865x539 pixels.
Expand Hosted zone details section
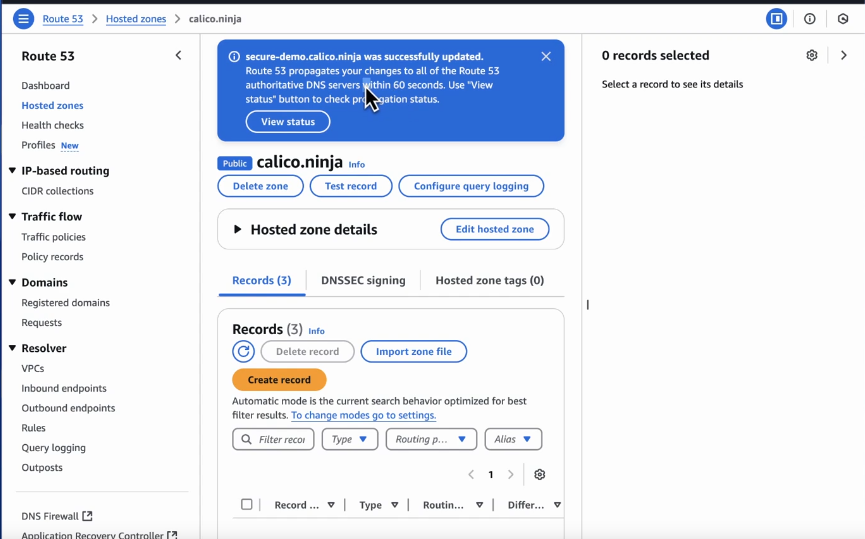coord(238,229)
